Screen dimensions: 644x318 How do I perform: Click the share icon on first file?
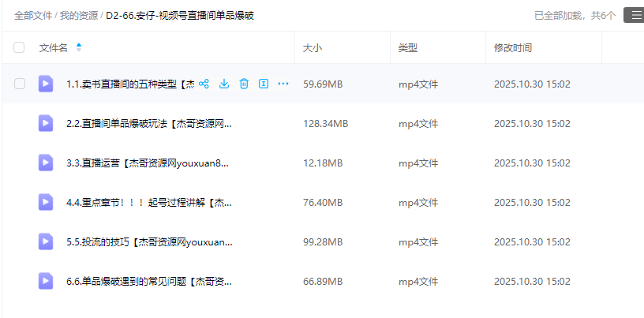pos(204,84)
